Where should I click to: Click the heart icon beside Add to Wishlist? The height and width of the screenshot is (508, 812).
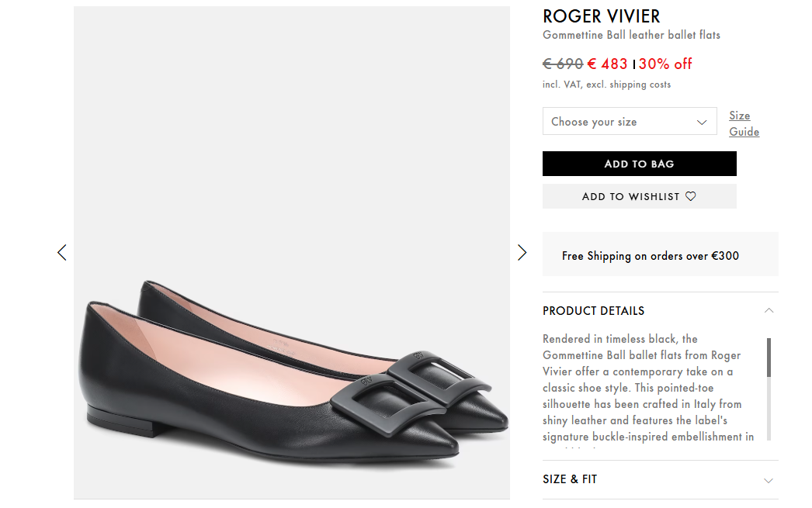point(691,197)
